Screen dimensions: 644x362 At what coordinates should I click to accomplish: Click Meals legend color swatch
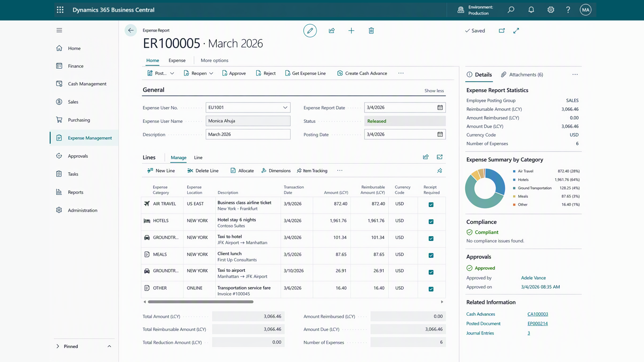[514, 196]
